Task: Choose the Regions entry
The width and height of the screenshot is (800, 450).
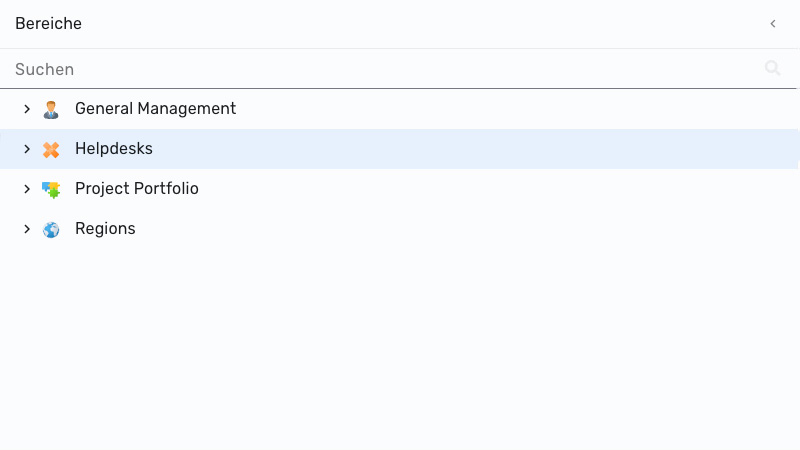Action: pos(105,229)
